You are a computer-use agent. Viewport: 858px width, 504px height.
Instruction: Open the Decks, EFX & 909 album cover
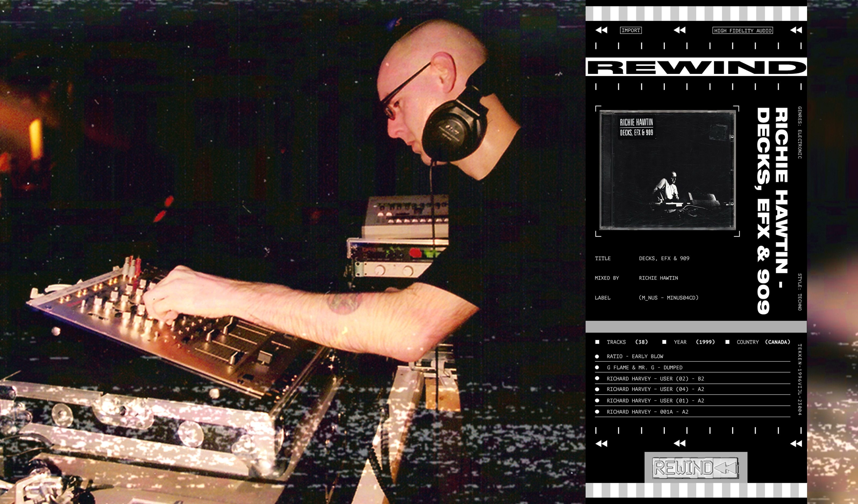point(667,170)
